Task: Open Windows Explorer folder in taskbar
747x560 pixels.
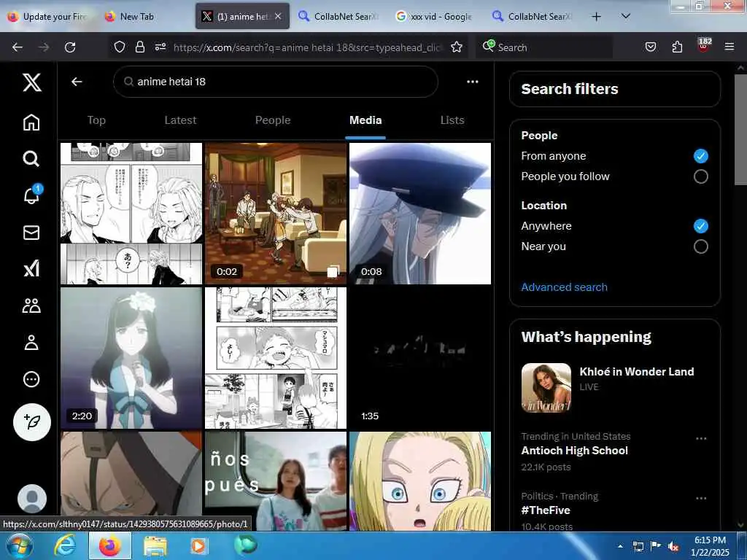Action: (x=155, y=546)
